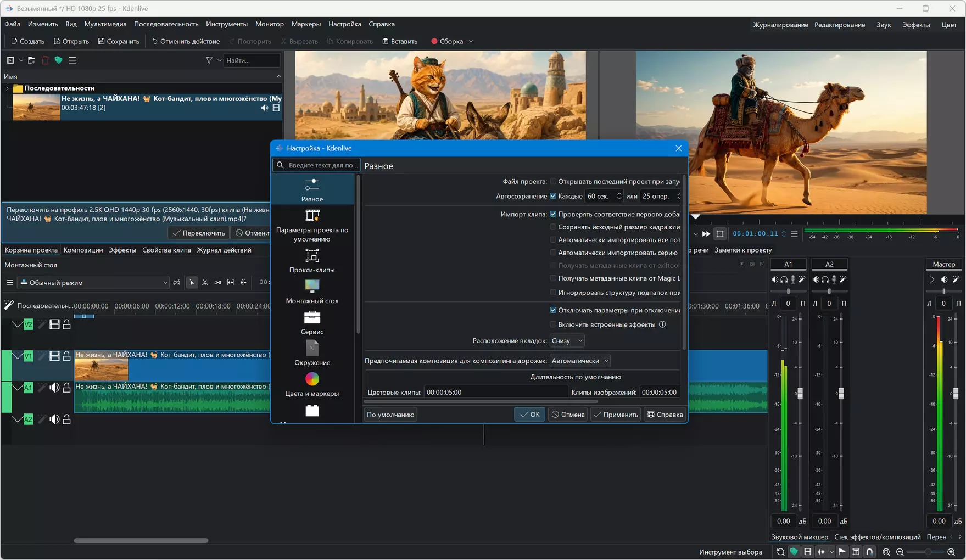Collapse track V1 with its chevron
Image resolution: width=966 pixels, height=560 pixels.
[x=18, y=356]
